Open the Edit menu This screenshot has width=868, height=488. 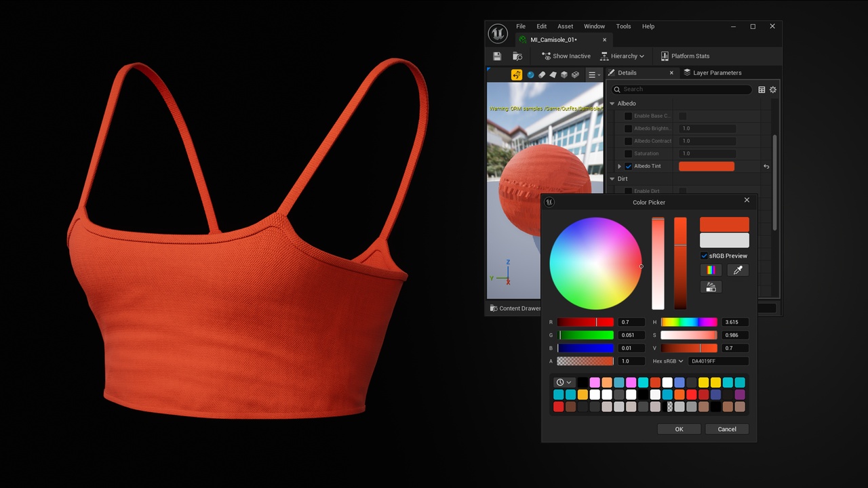(542, 26)
